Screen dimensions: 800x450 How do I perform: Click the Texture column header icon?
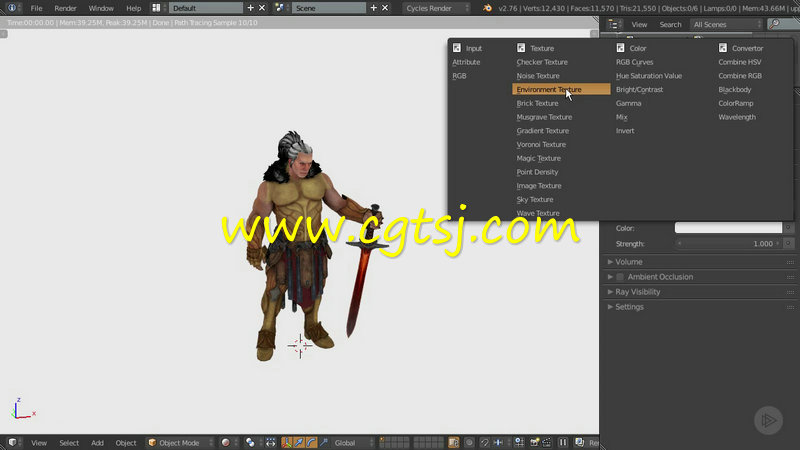tap(521, 47)
